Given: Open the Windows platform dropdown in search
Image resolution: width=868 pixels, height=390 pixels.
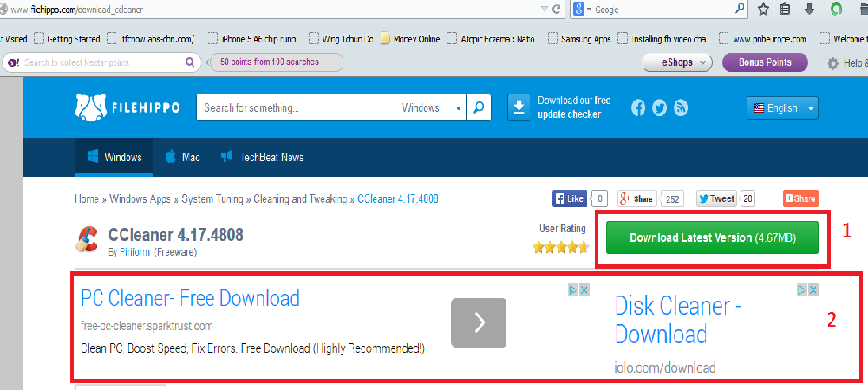Looking at the screenshot, I should click(x=432, y=107).
